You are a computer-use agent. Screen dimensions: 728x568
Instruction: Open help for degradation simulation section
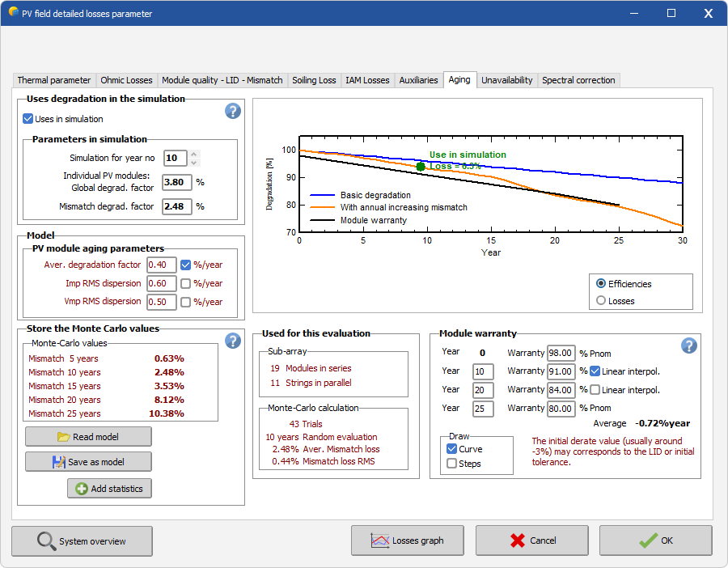click(x=233, y=111)
